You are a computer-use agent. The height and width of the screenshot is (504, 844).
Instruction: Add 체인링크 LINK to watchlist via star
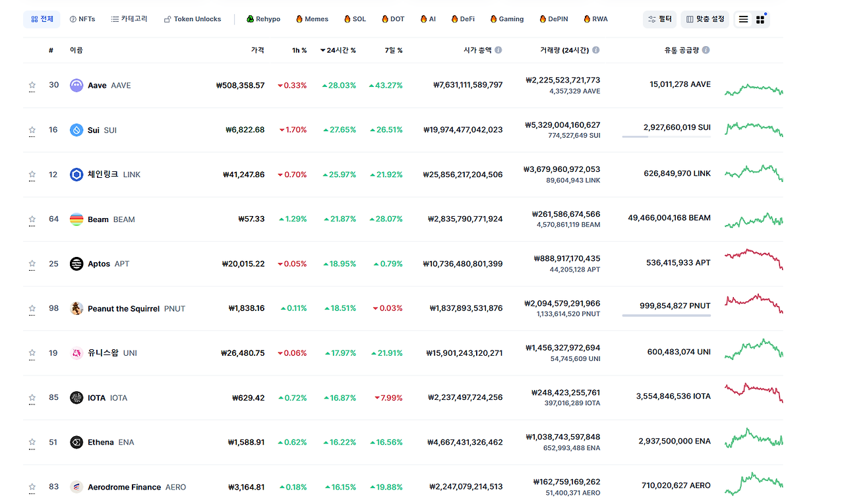pos(32,175)
